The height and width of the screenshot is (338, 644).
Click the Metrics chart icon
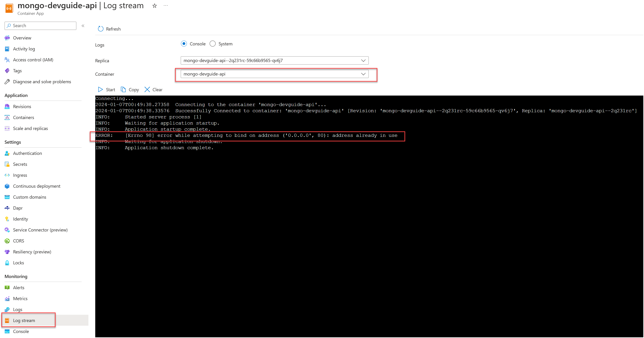[7, 299]
